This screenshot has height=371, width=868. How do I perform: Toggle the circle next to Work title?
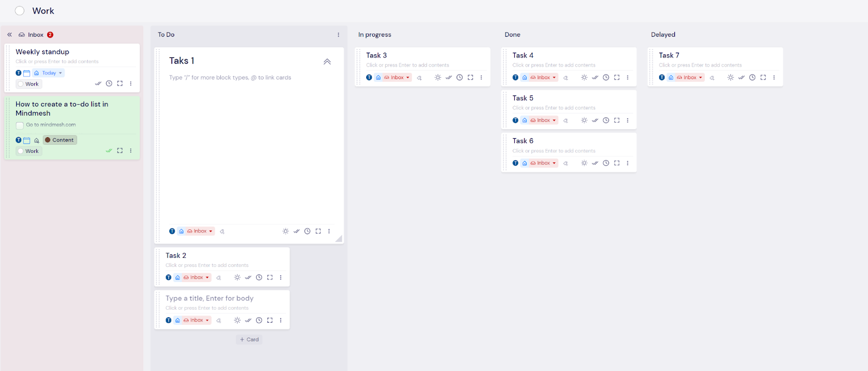(20, 11)
